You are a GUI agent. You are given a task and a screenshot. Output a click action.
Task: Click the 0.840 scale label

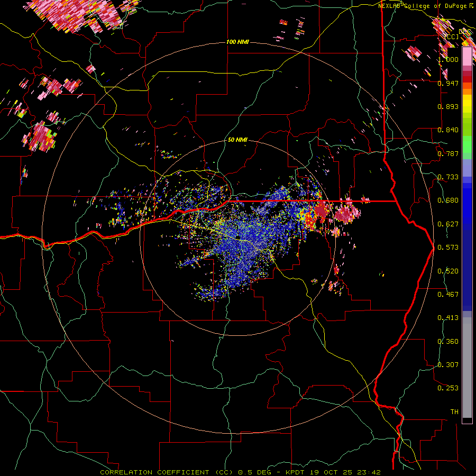tap(448, 130)
